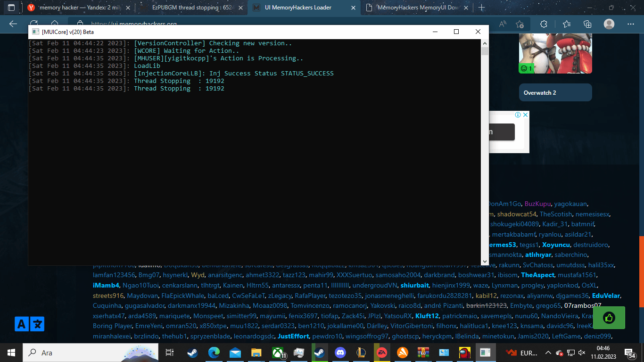Open a new browser tab
This screenshot has width=644, height=362.
481,8
